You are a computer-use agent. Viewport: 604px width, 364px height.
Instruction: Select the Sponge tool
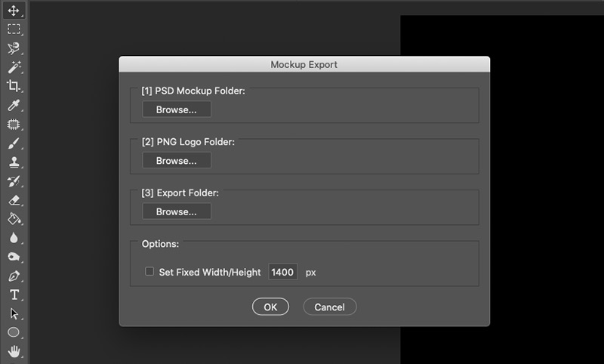[14, 257]
